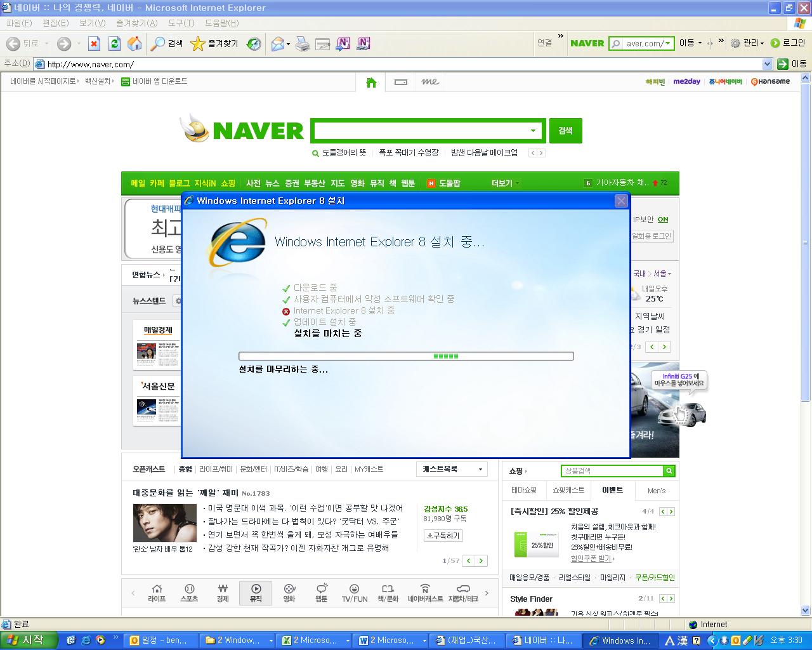The height and width of the screenshot is (650, 812).
Task: Click the 할인쿠폰 받기 link
Action: (590, 559)
